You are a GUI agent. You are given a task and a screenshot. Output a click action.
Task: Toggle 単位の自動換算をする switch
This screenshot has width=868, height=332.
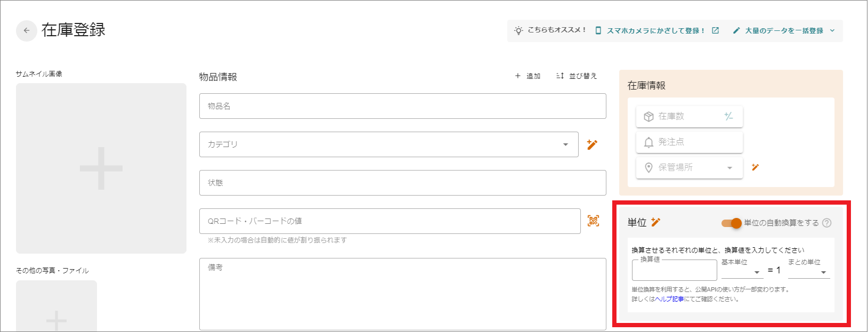731,223
